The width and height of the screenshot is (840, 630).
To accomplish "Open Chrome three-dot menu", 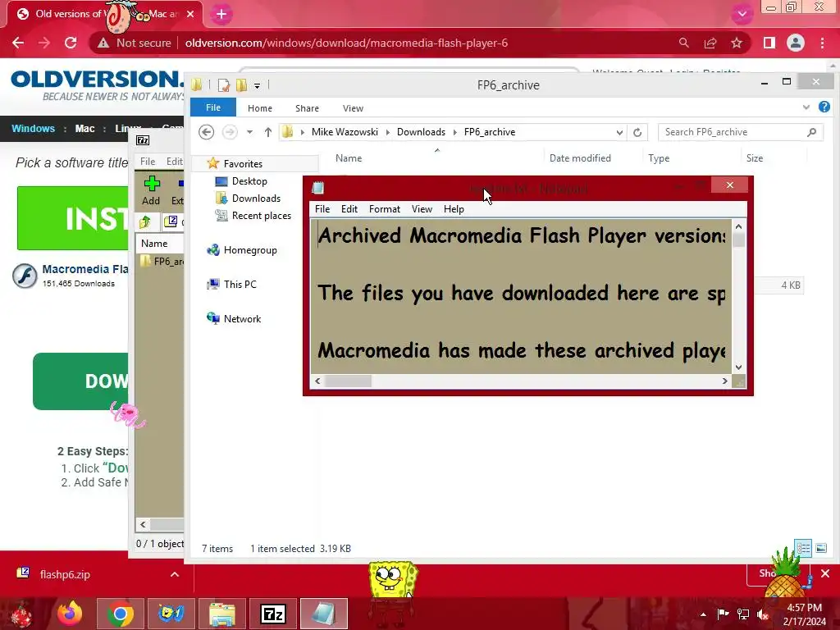I will [822, 43].
